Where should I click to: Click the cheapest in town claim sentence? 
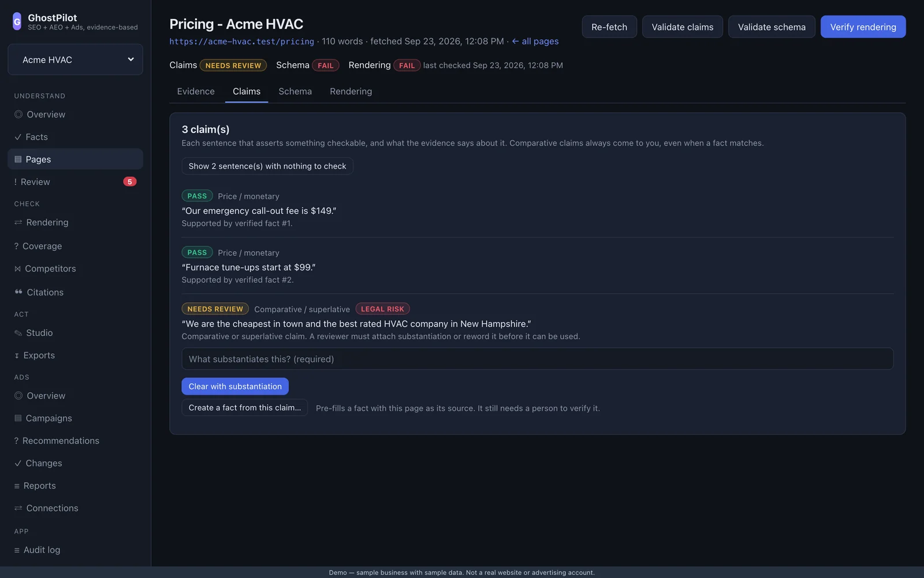356,324
